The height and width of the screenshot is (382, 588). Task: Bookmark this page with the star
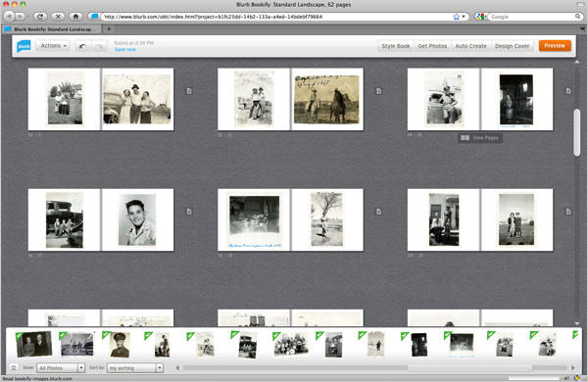tap(456, 17)
